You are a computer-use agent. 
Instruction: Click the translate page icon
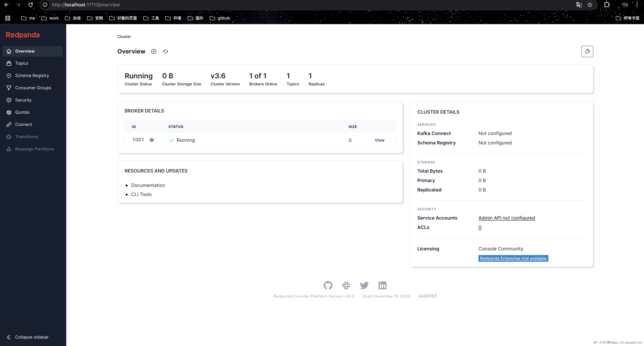[x=579, y=5]
